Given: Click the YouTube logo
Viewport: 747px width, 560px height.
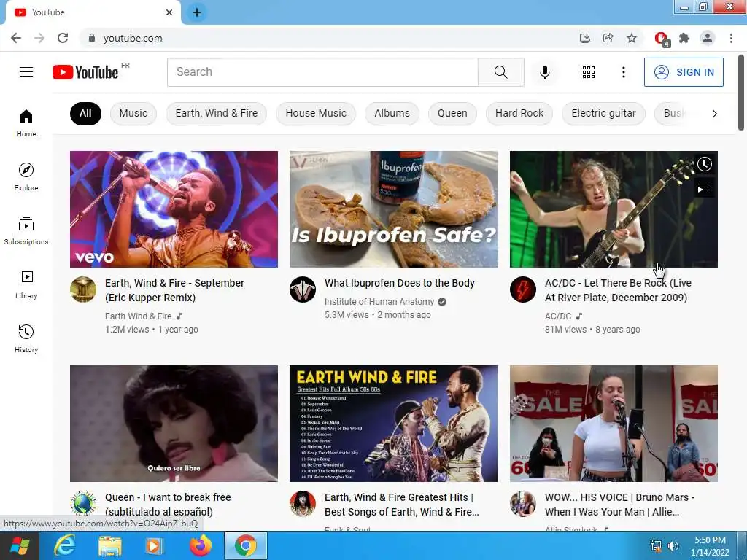Looking at the screenshot, I should [86, 72].
